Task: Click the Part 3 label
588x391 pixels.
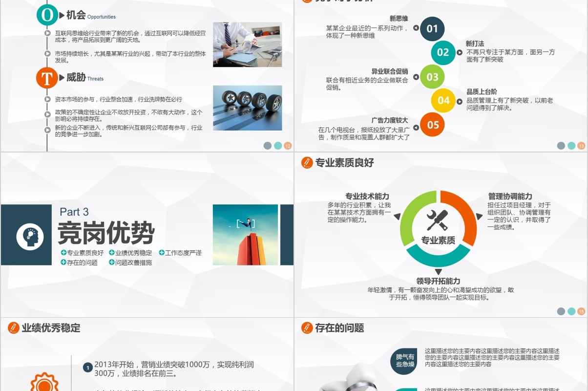Action: tap(74, 212)
